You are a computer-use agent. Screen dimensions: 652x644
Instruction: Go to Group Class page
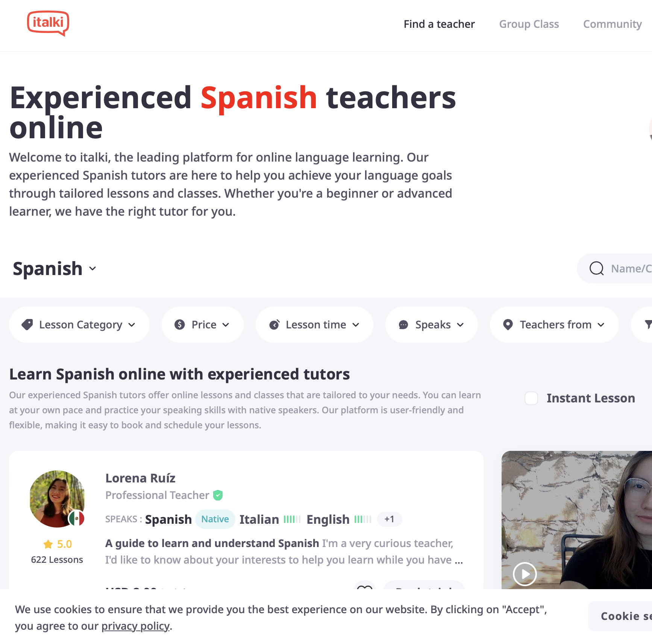coord(529,24)
